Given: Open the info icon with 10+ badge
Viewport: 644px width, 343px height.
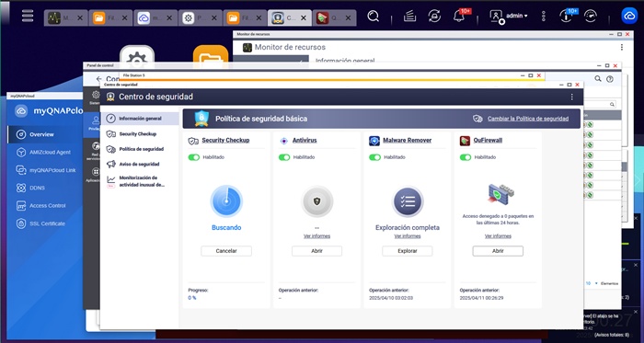Looking at the screenshot, I should point(567,16).
